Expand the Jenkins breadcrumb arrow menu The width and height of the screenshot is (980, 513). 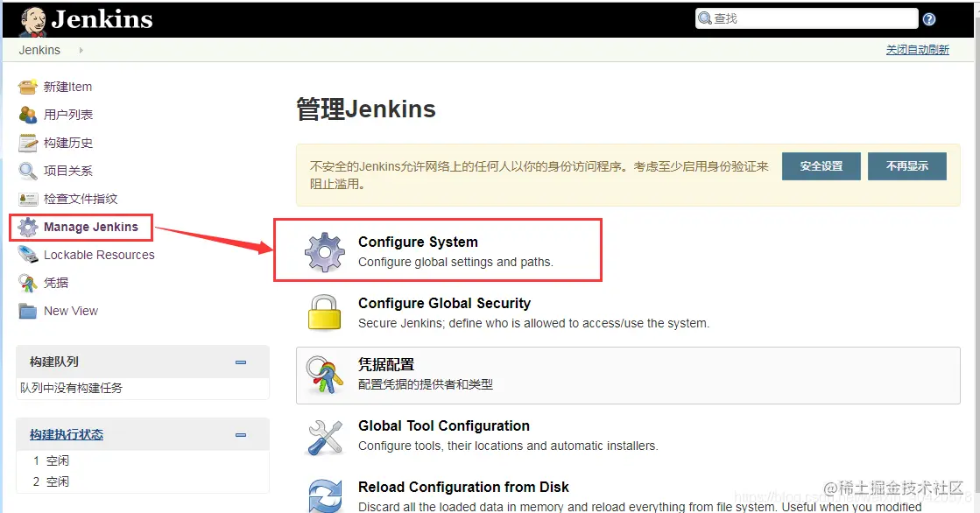click(x=81, y=50)
